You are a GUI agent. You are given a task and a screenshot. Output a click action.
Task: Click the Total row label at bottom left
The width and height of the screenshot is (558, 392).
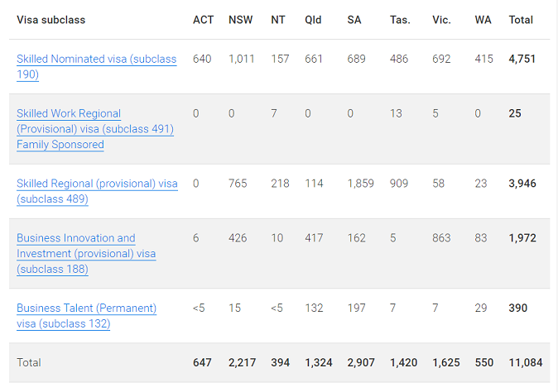coord(29,362)
